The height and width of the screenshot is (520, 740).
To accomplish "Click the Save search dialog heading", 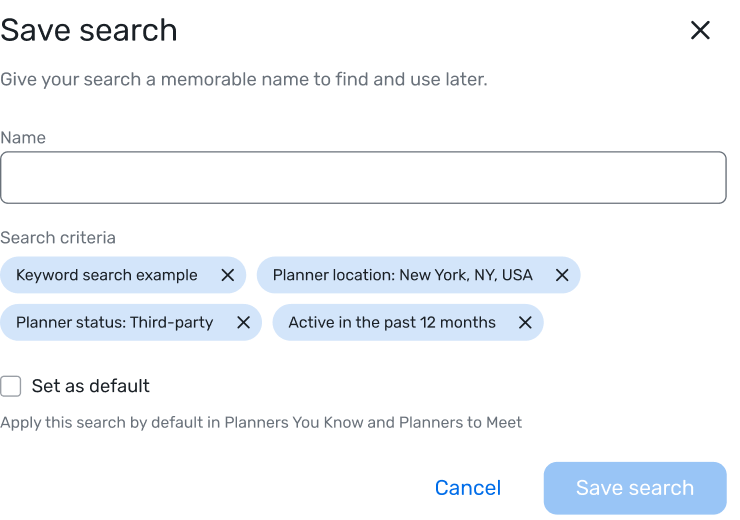I will click(89, 31).
